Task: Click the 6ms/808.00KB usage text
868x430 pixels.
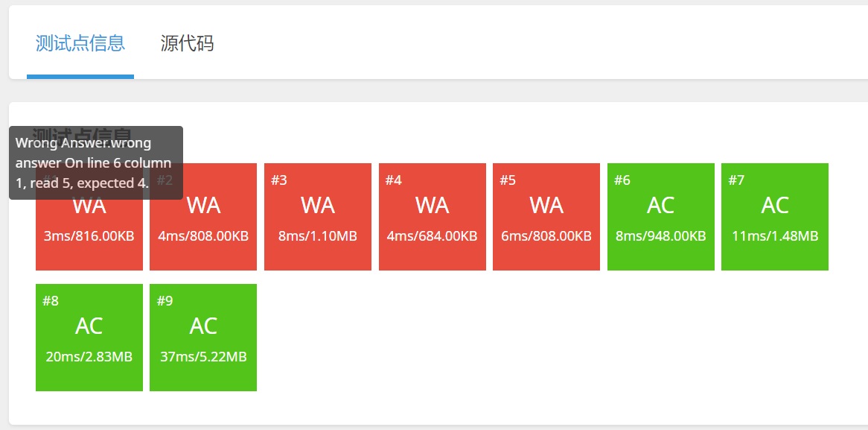Action: tap(546, 236)
